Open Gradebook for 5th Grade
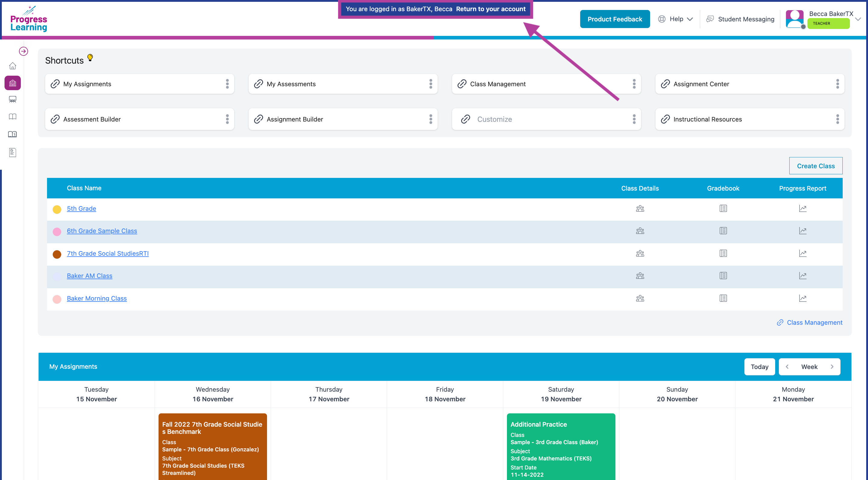 coord(723,209)
